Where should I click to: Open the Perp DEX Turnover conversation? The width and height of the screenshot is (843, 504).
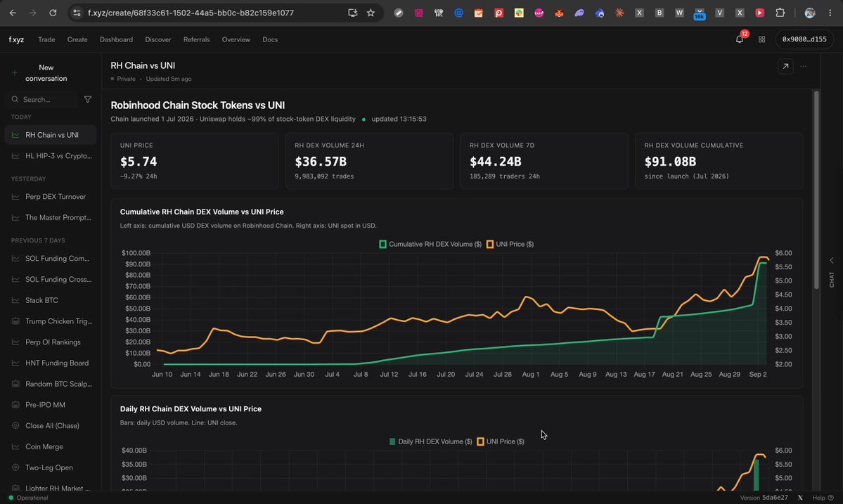tap(51, 197)
